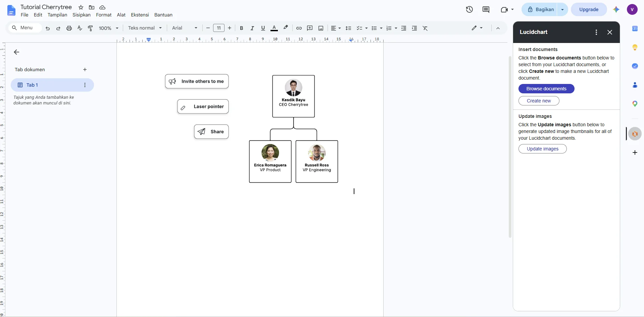Viewport: 644px width, 317px height.
Task: Add a comment from the toolbar
Action: coord(310,28)
